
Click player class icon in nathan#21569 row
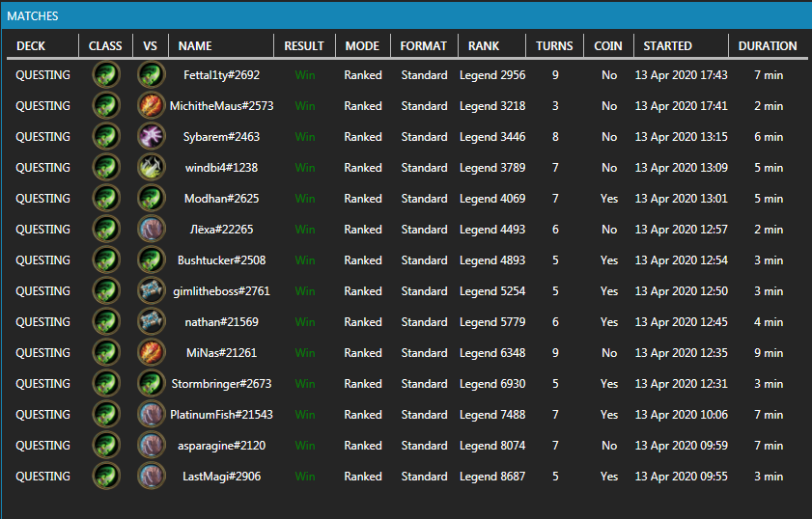click(106, 322)
